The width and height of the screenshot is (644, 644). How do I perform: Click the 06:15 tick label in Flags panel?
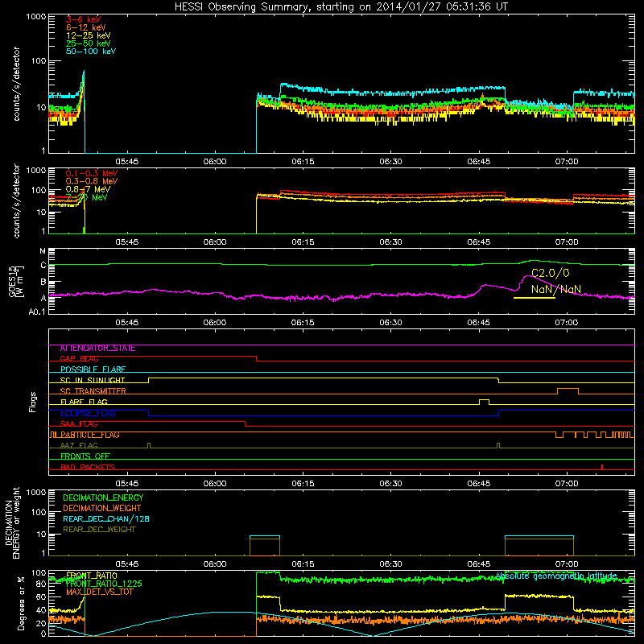303,484
